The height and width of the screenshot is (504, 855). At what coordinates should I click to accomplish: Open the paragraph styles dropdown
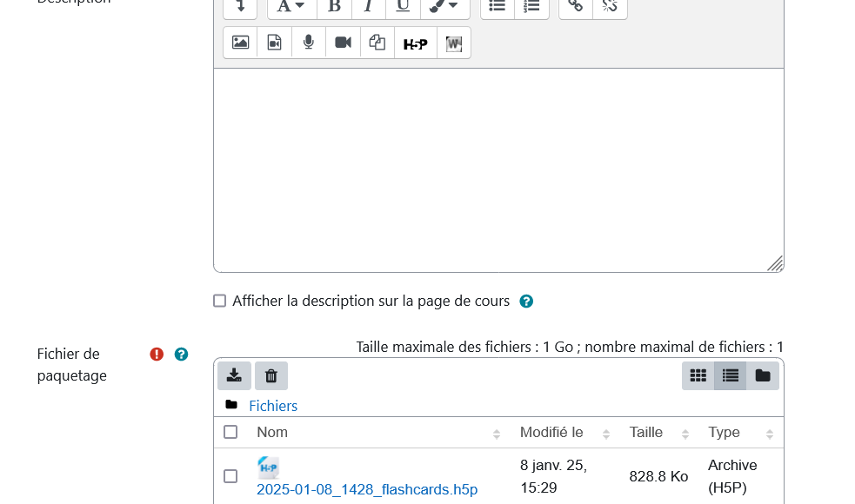pyautogui.click(x=291, y=7)
